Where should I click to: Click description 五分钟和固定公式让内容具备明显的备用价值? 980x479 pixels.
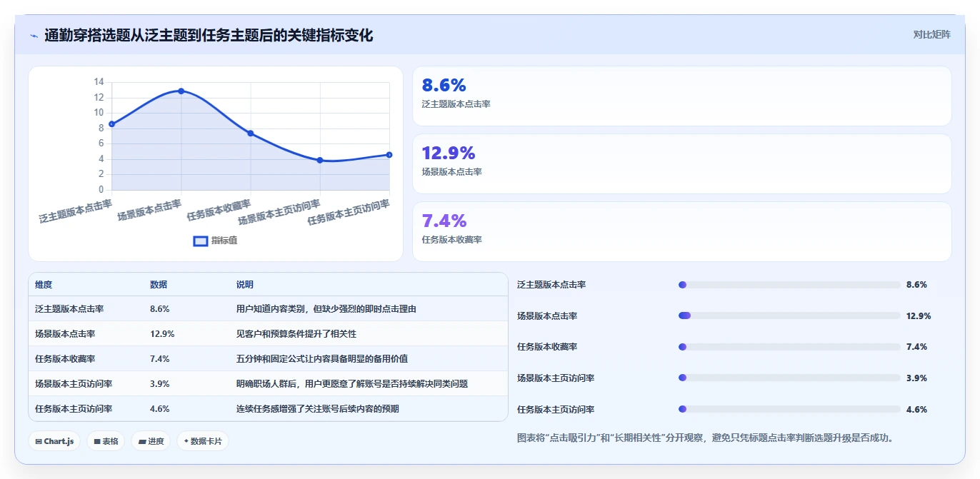click(322, 358)
